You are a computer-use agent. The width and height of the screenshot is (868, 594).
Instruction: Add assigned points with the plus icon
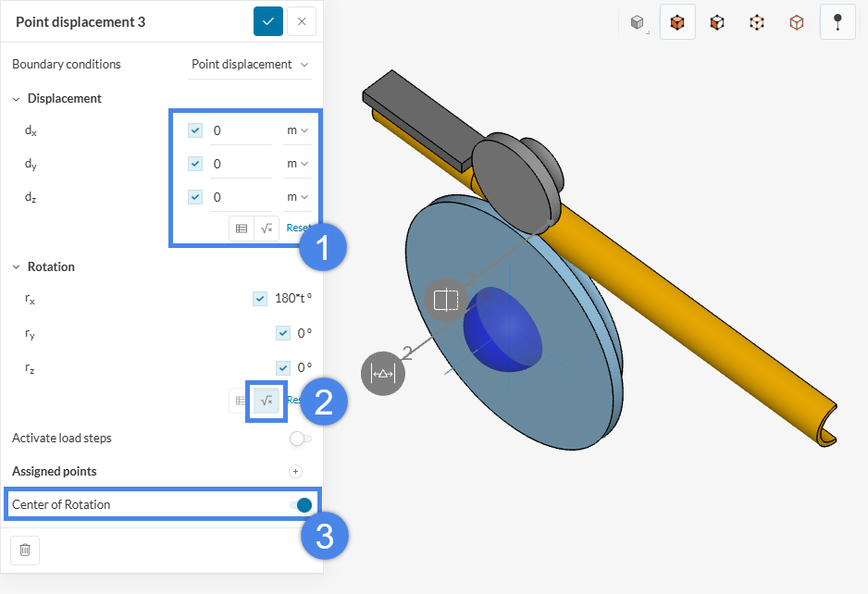(x=296, y=471)
